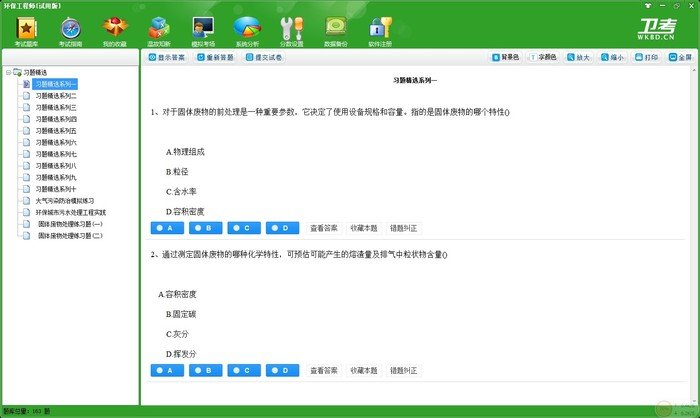Viewport: 700px width, 418px height.
Task: Select answer A for question 2
Action: 167,370
